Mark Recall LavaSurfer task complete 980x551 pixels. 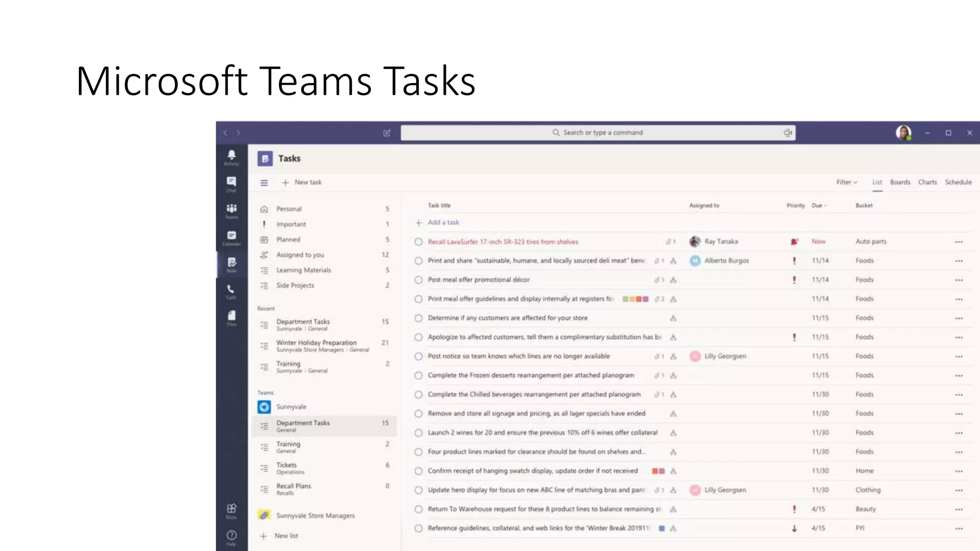418,242
